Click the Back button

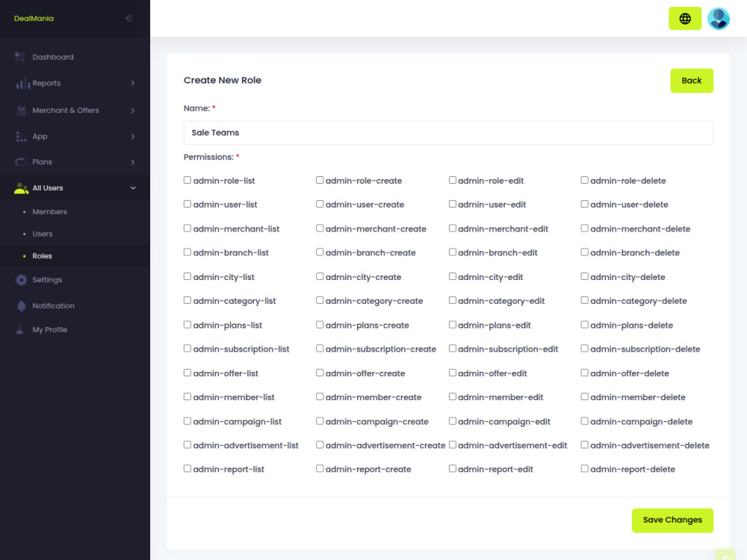tap(691, 81)
